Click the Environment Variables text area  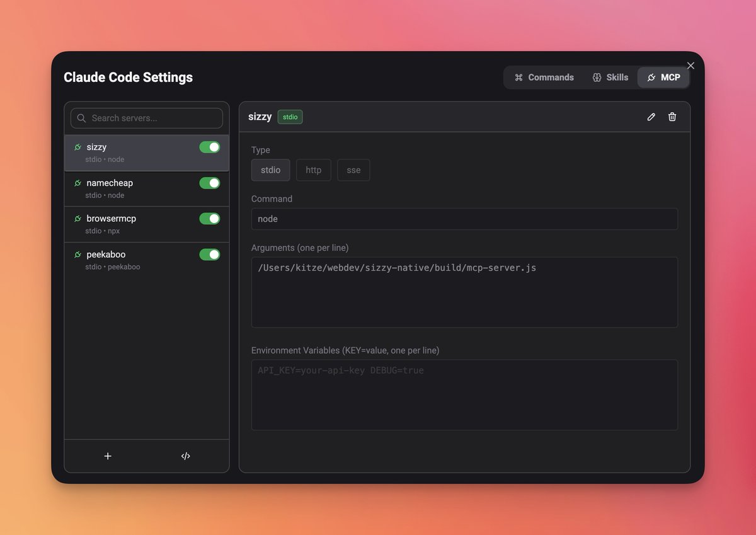pyautogui.click(x=464, y=395)
